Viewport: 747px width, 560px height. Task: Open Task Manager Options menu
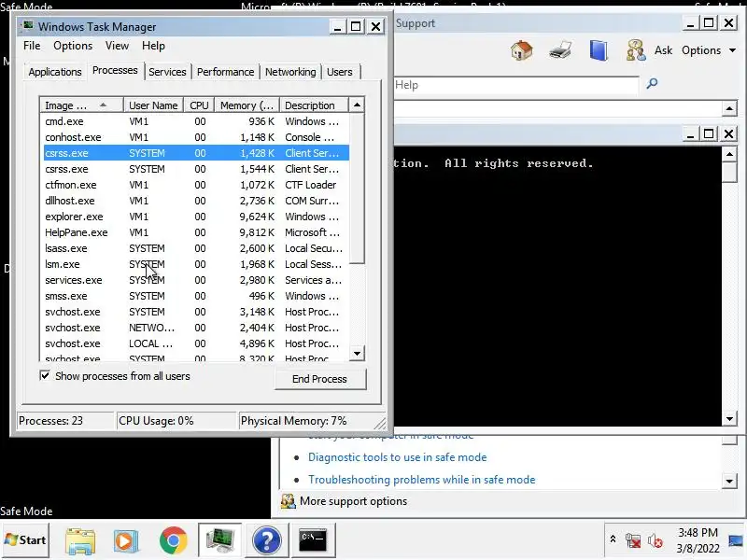click(73, 46)
